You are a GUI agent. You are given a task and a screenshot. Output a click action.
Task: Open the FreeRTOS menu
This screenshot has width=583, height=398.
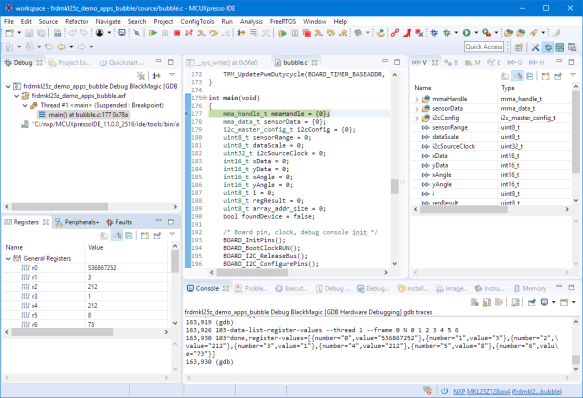click(x=283, y=21)
